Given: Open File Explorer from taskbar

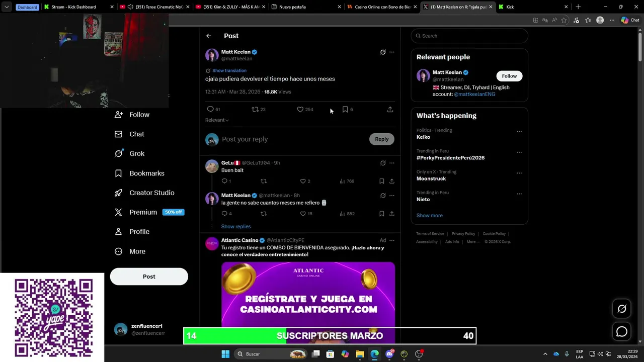Looking at the screenshot, I should [360, 354].
